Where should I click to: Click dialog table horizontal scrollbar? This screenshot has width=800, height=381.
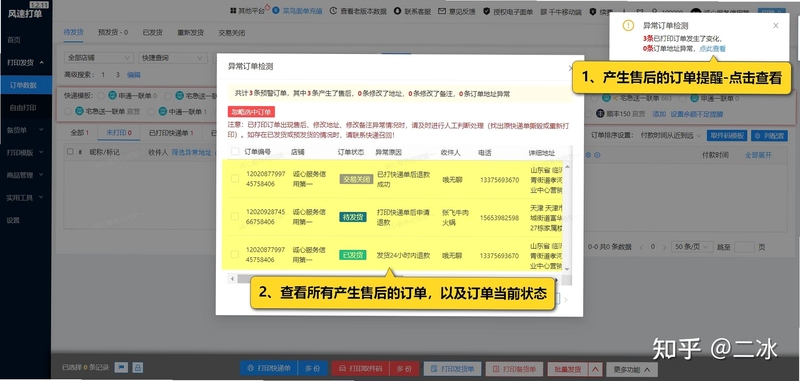394,279
